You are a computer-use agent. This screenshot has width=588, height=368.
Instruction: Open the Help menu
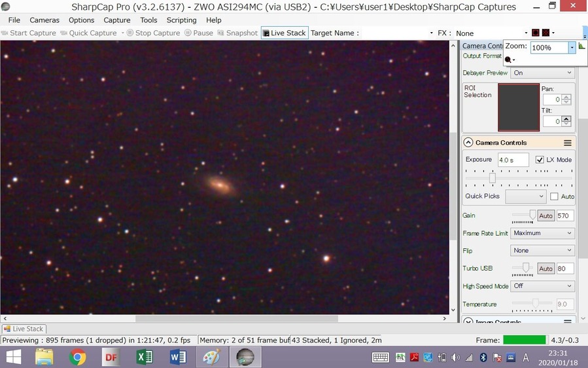pyautogui.click(x=214, y=20)
